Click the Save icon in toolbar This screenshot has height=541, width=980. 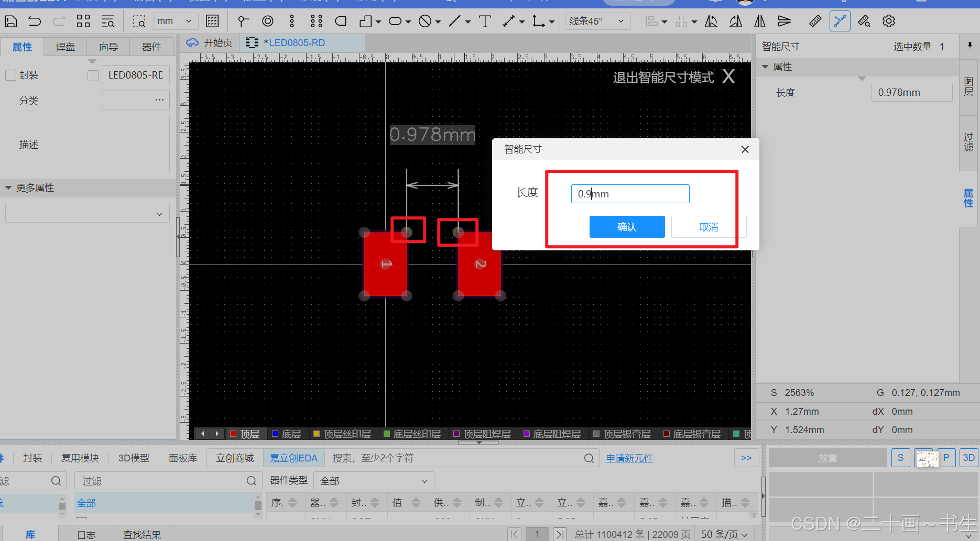[11, 21]
